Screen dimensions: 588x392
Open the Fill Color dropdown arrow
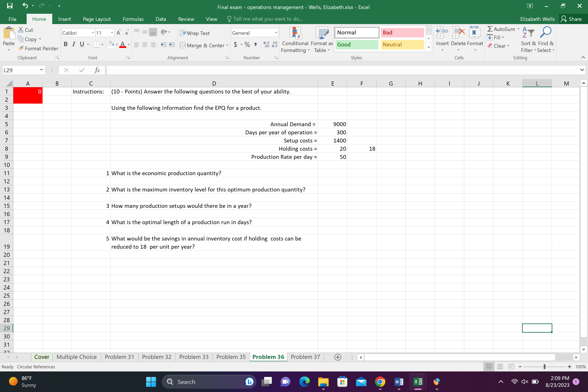tap(116, 44)
